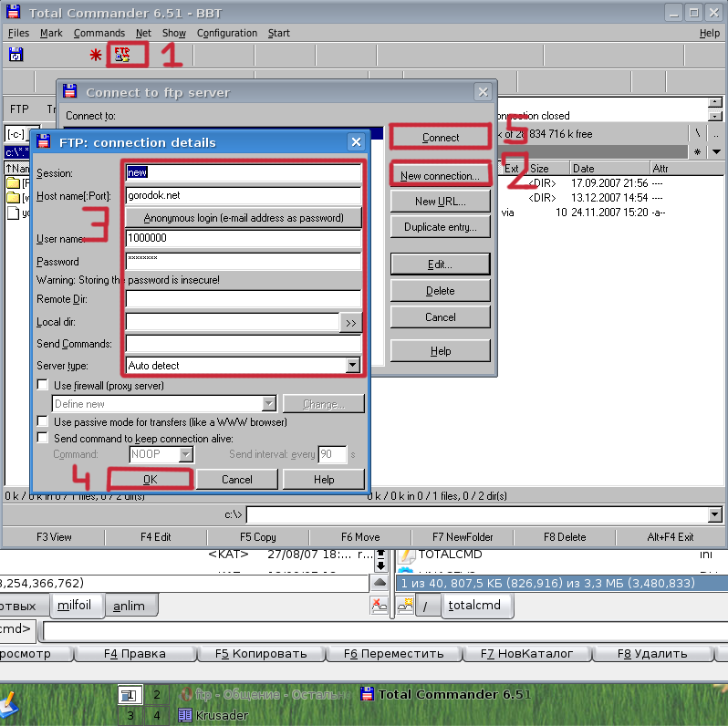Click the Total Commander title bar floppy icon
This screenshot has height=726, width=728.
[13, 12]
